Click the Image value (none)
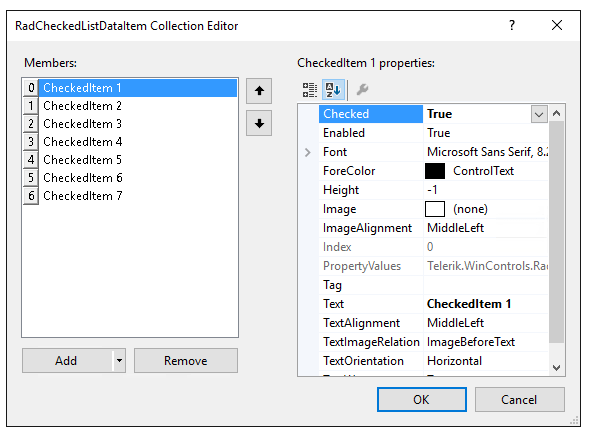This screenshot has width=591, height=436. point(470,209)
